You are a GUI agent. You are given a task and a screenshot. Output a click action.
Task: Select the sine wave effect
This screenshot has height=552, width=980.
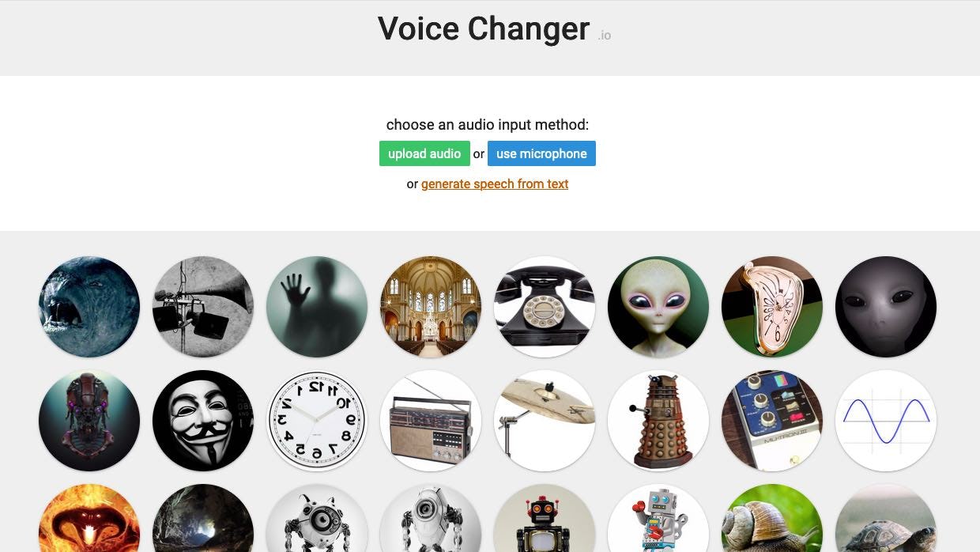(886, 421)
